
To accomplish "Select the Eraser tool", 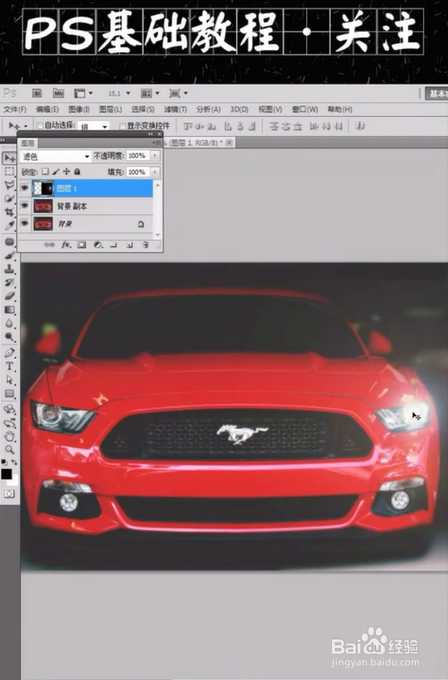I will point(9,296).
